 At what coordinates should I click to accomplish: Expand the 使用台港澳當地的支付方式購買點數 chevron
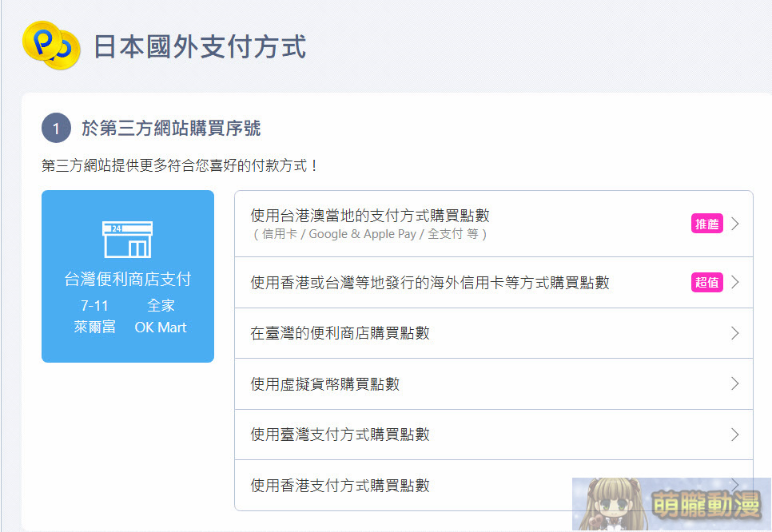point(735,224)
